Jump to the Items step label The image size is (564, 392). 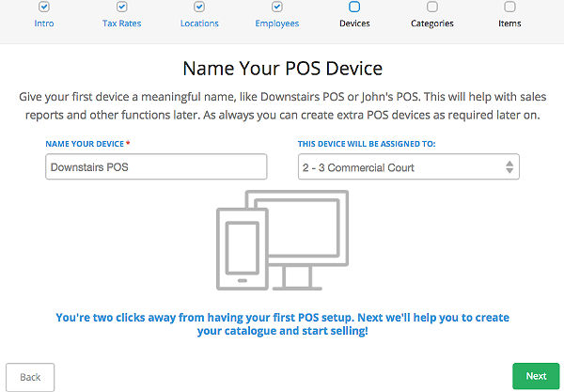[509, 24]
